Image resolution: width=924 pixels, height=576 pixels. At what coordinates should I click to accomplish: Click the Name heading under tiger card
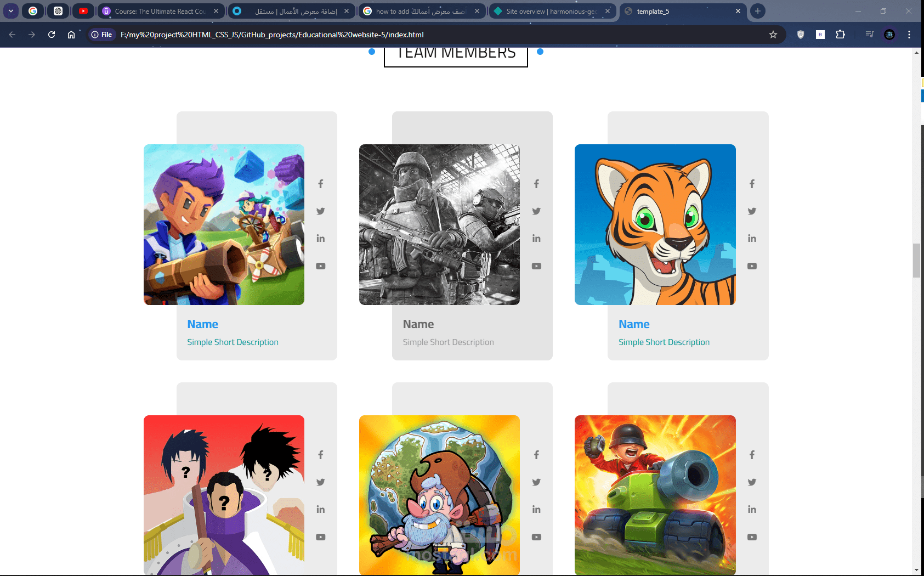tap(634, 324)
